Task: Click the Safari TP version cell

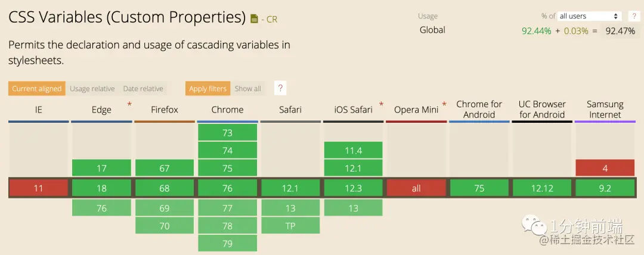Action: coord(290,226)
